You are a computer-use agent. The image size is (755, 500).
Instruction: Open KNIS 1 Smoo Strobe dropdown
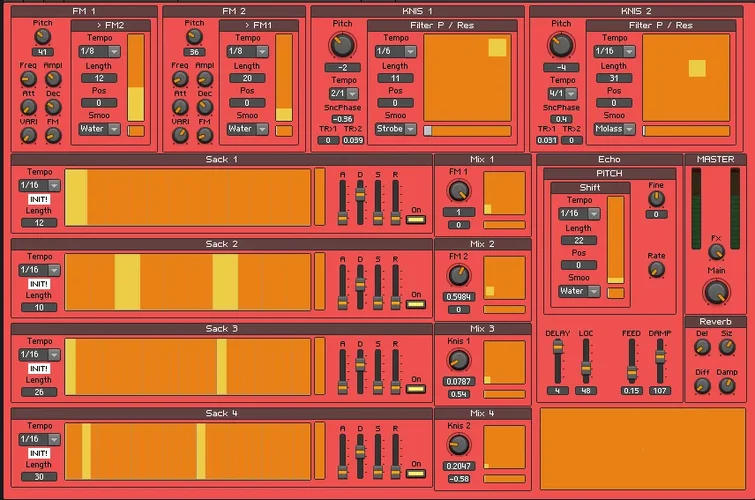point(395,129)
